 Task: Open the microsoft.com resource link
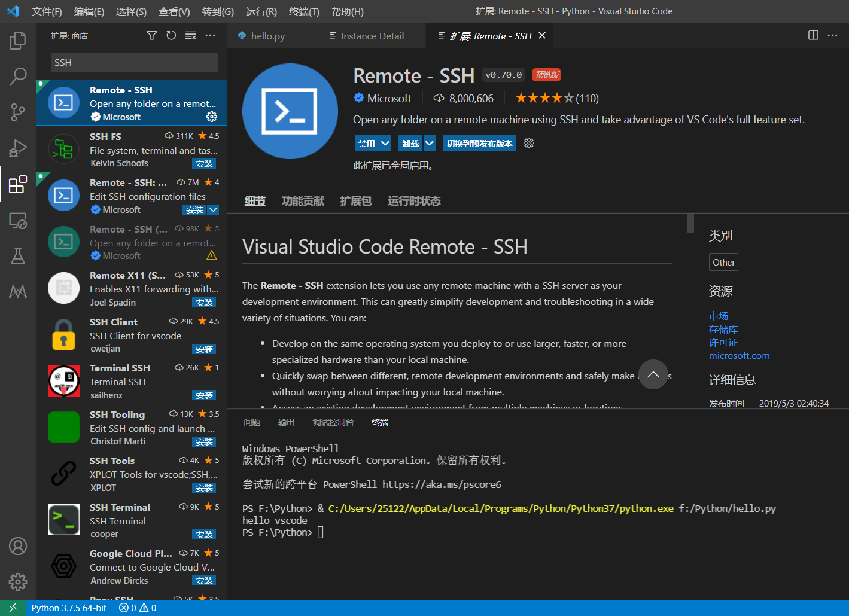[740, 355]
